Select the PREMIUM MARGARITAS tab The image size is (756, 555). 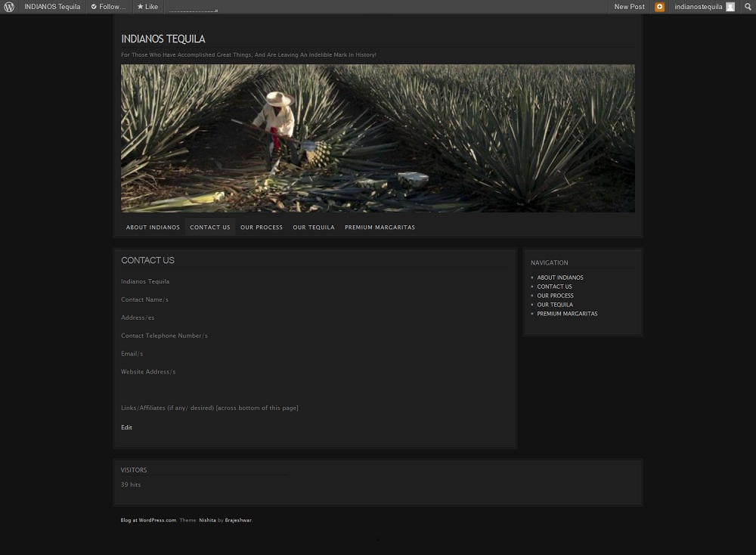tap(380, 227)
